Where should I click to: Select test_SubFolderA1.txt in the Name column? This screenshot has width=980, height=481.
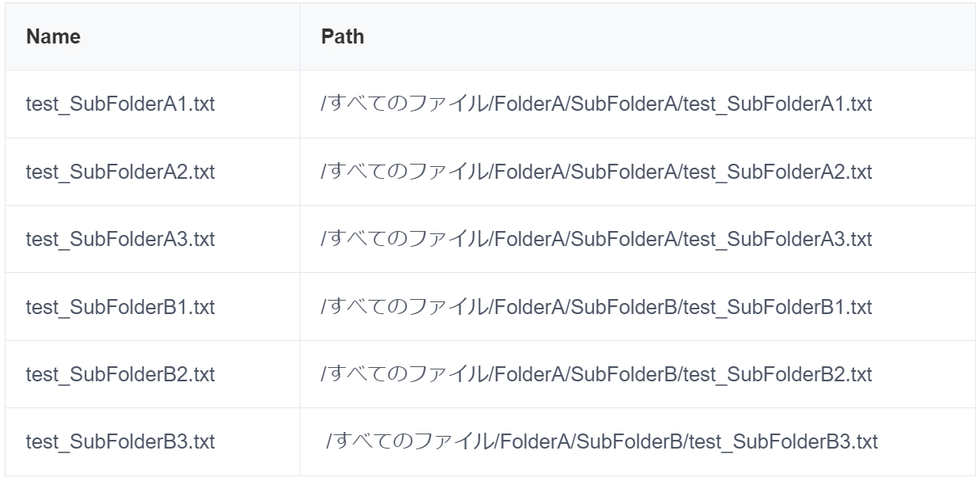pyautogui.click(x=120, y=104)
